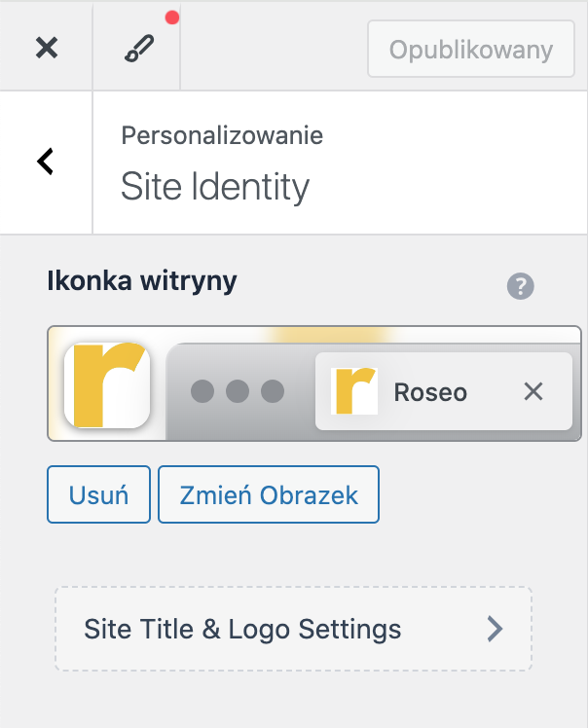Remove the site icon with Usuń

(x=98, y=494)
